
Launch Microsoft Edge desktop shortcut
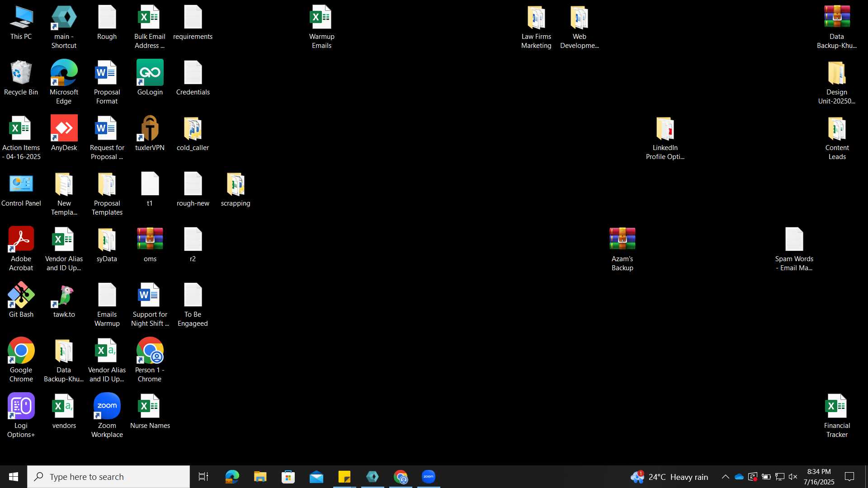[x=64, y=83]
